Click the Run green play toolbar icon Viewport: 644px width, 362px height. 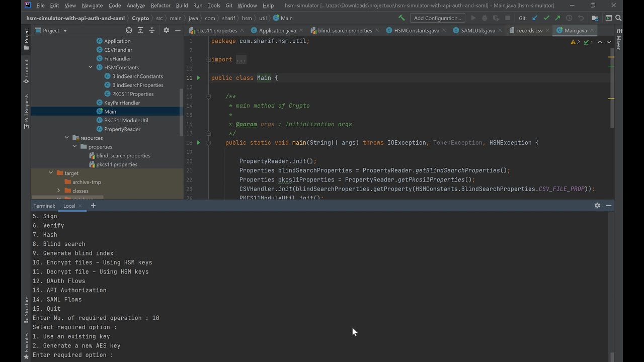click(x=473, y=18)
